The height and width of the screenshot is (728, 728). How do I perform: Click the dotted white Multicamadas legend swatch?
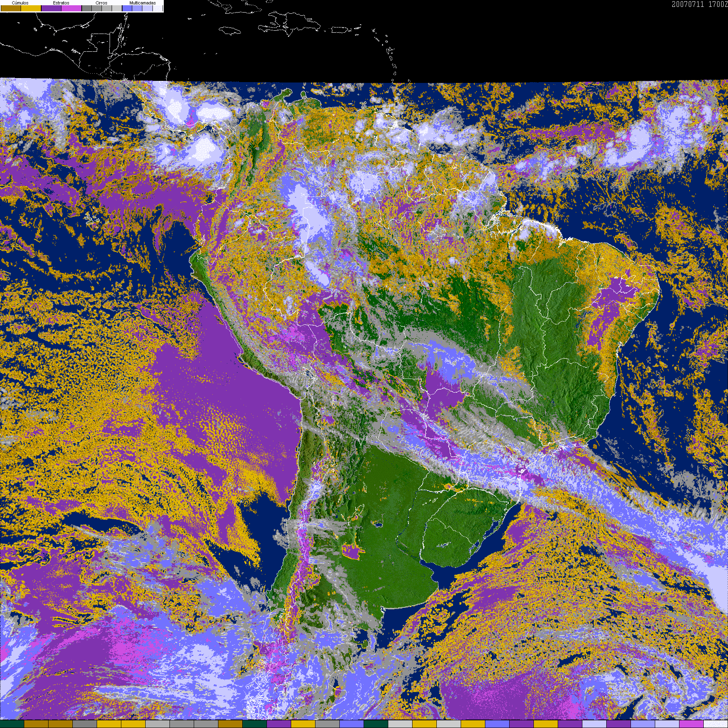point(157,8)
